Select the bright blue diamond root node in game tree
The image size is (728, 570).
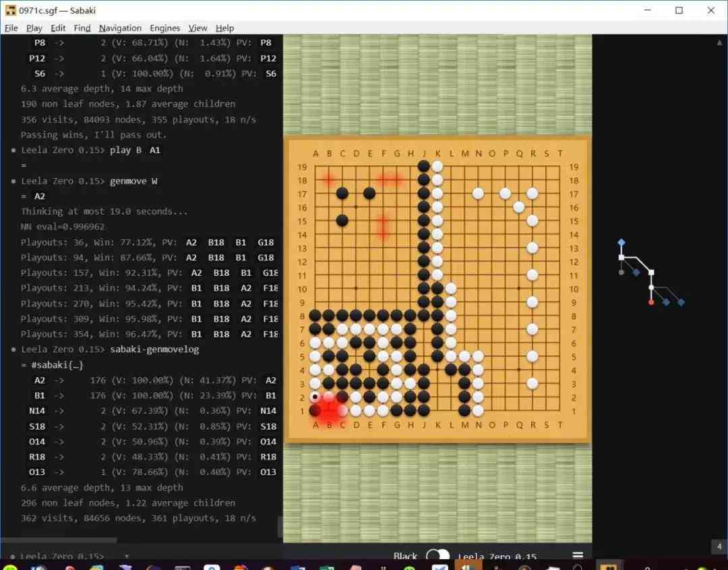pyautogui.click(x=621, y=242)
